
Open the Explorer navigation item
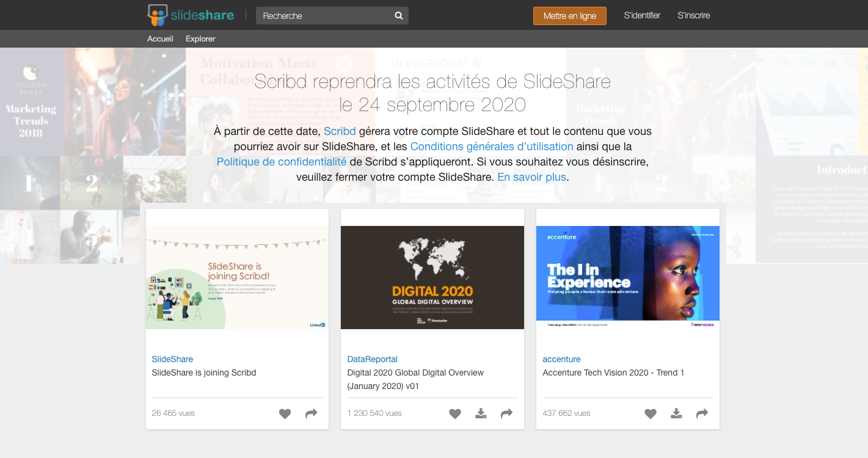(200, 38)
